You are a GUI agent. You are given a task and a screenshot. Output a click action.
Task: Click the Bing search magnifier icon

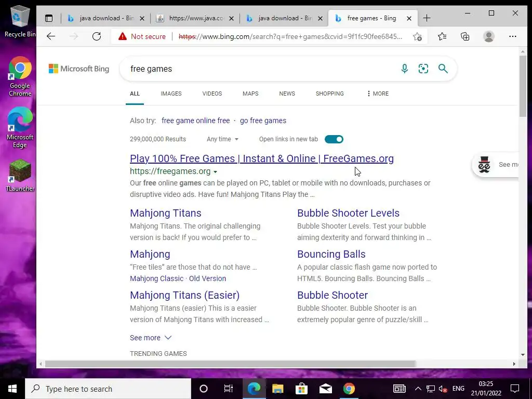[x=443, y=69]
